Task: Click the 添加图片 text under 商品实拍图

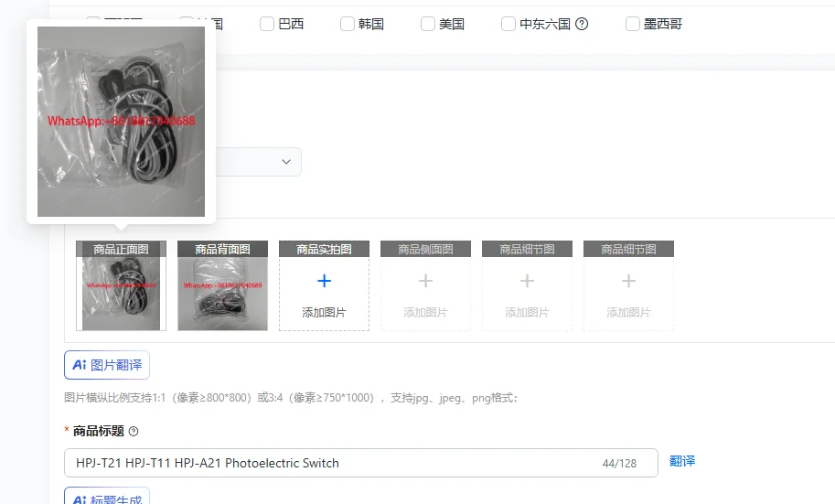Action: click(x=324, y=312)
